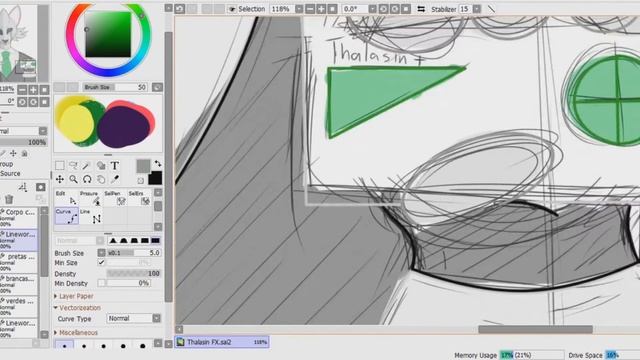The image size is (640, 360).
Task: Select the SelPen tool
Action: point(115,198)
